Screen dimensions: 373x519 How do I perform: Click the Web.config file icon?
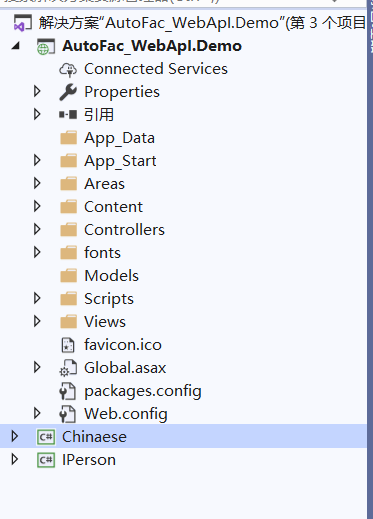68,414
